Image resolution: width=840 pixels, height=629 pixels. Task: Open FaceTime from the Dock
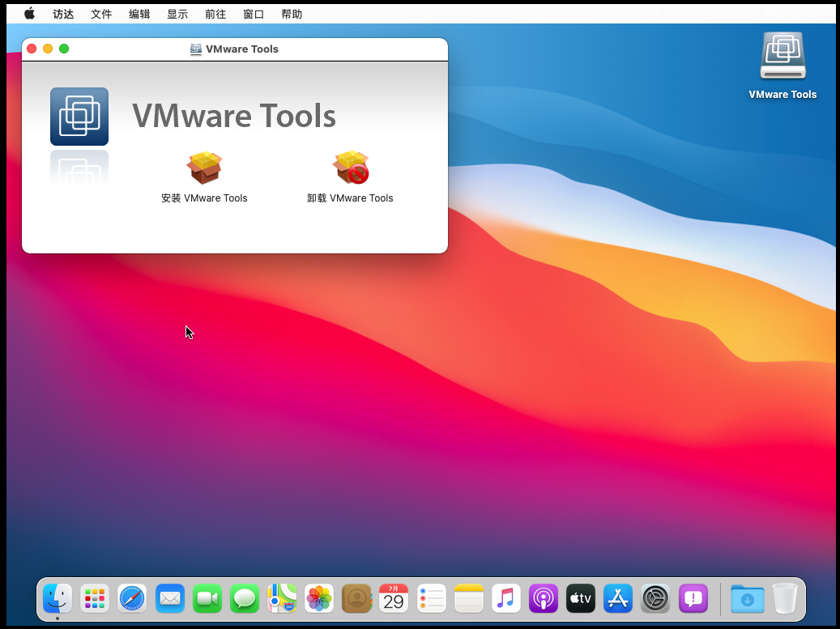pyautogui.click(x=207, y=598)
